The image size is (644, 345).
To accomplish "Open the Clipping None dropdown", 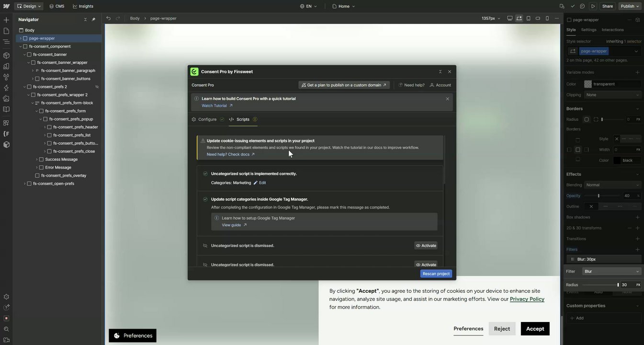I will 612,95.
